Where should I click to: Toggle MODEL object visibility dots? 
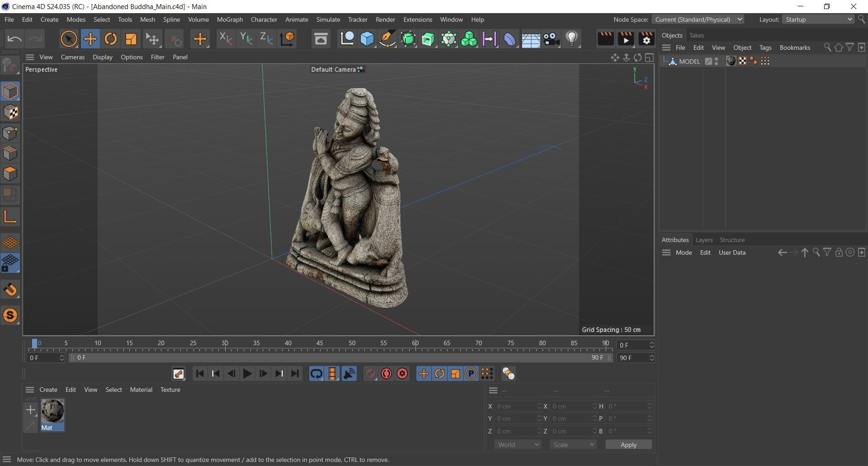[x=717, y=61]
